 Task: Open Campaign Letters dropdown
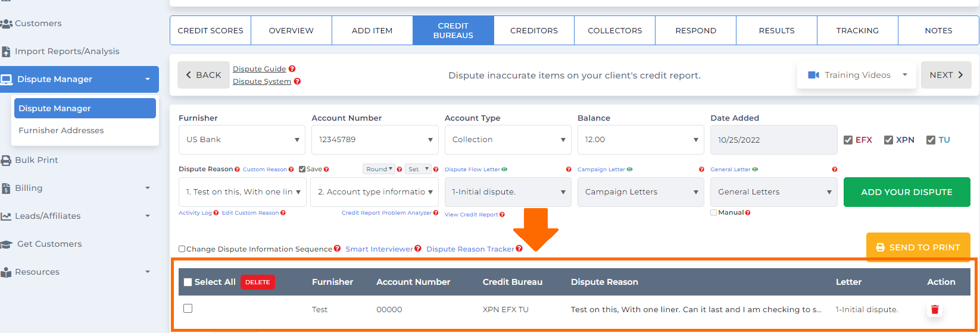pyautogui.click(x=641, y=192)
